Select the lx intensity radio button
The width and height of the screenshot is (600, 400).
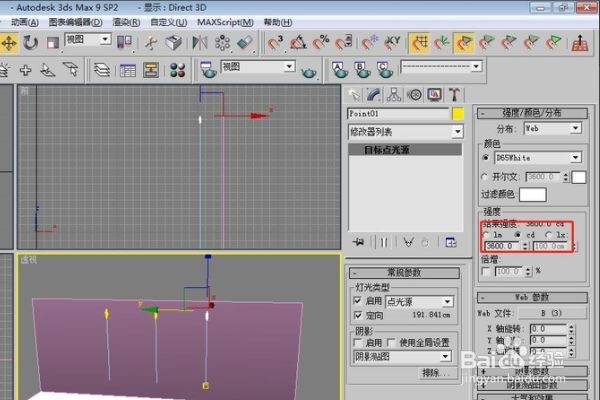point(549,235)
